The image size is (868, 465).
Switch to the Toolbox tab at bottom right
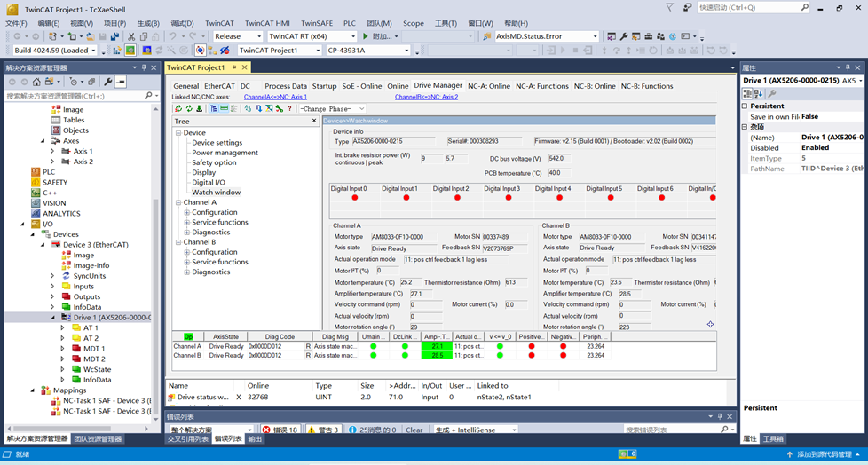(773, 439)
